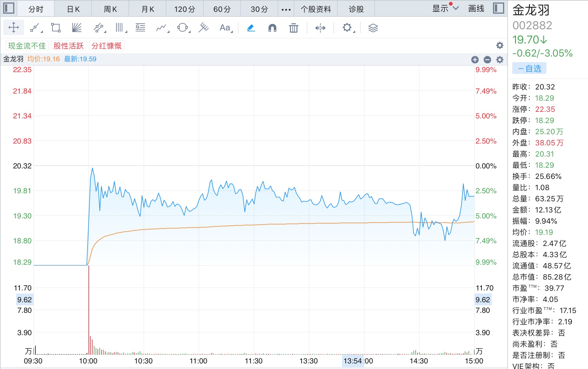Screen dimensions: 588x369
Task: Switch to 60分 chart tab
Action: click(222, 9)
